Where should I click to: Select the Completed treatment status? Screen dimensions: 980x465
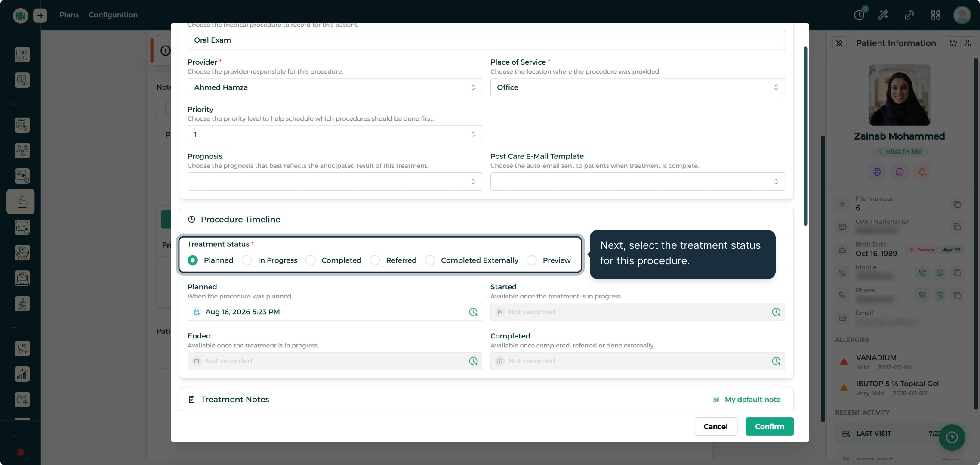pyautogui.click(x=310, y=260)
